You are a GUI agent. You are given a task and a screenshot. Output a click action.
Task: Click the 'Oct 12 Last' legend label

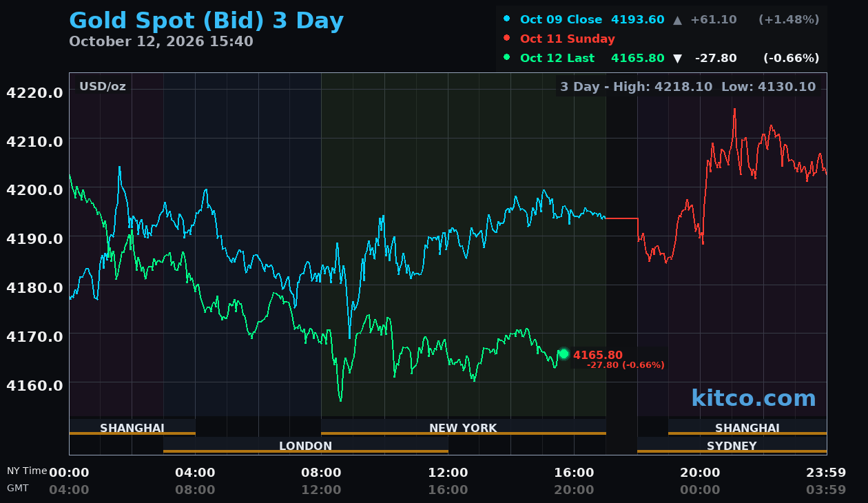pos(557,58)
